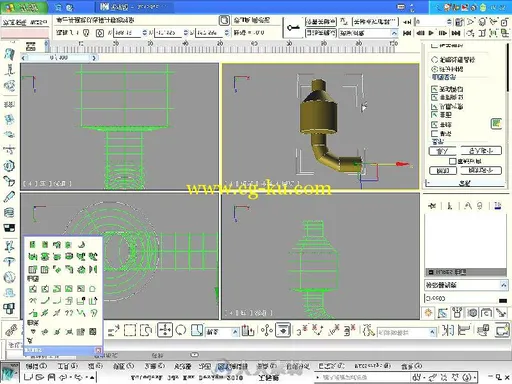Click the Play Animation button

pyautogui.click(x=431, y=33)
